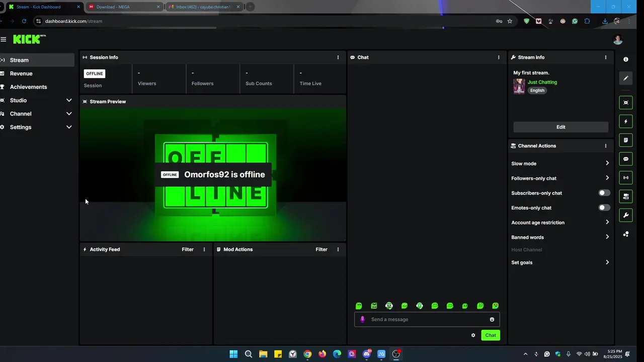The image size is (644, 362).
Task: Insert the first green Kick emote
Action: click(x=359, y=306)
